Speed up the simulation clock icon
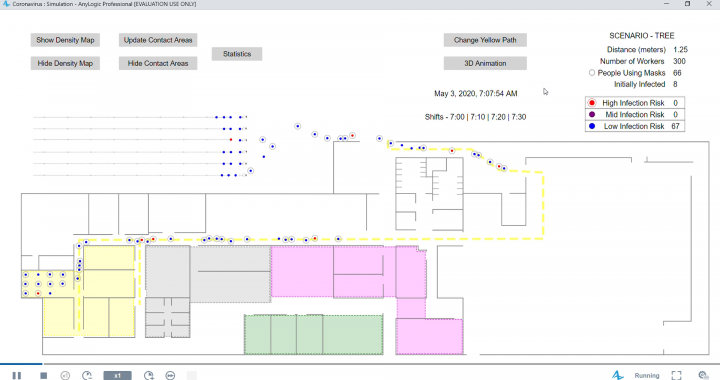720x380 pixels. [149, 375]
